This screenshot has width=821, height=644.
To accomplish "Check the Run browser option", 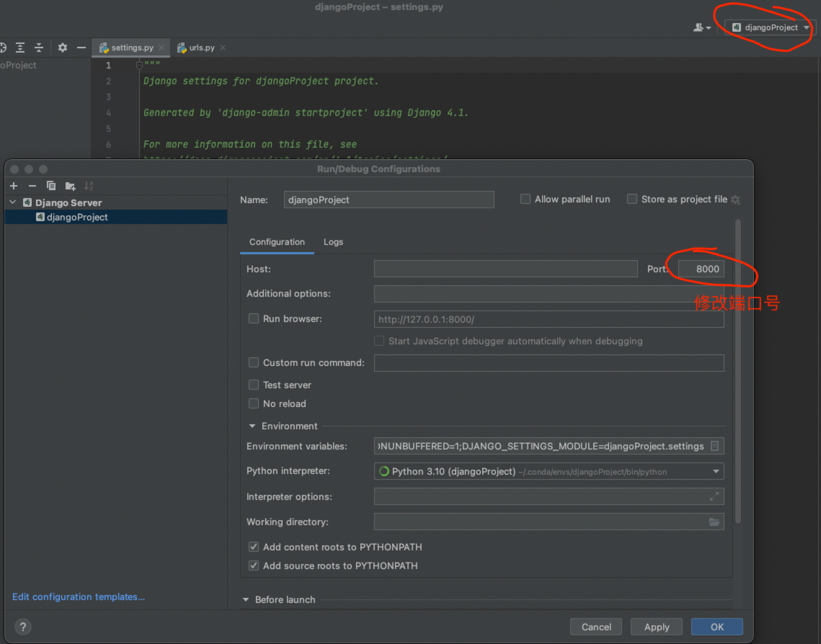I will point(254,319).
